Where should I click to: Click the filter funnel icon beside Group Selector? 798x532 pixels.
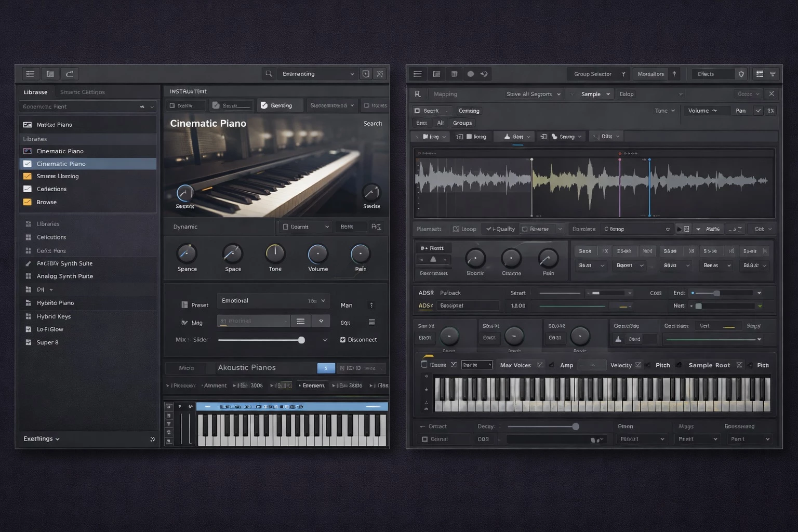coord(623,74)
